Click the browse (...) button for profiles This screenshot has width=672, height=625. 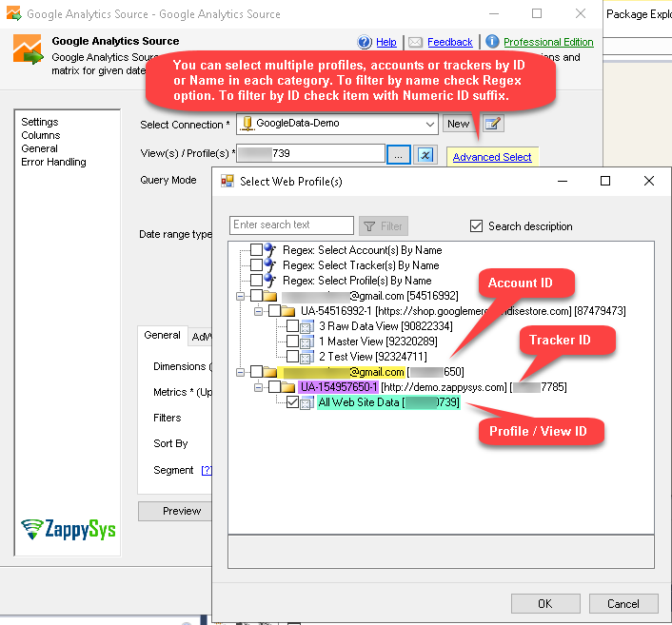click(x=399, y=155)
